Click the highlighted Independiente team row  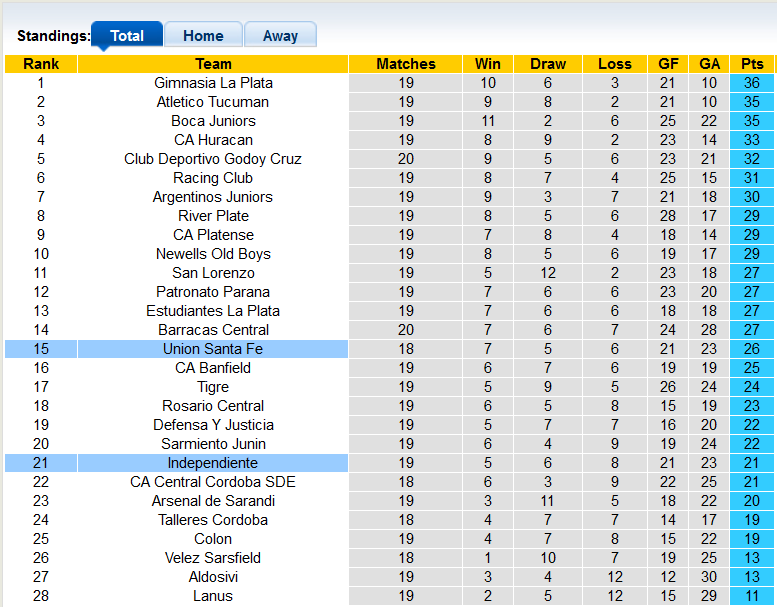[213, 463]
